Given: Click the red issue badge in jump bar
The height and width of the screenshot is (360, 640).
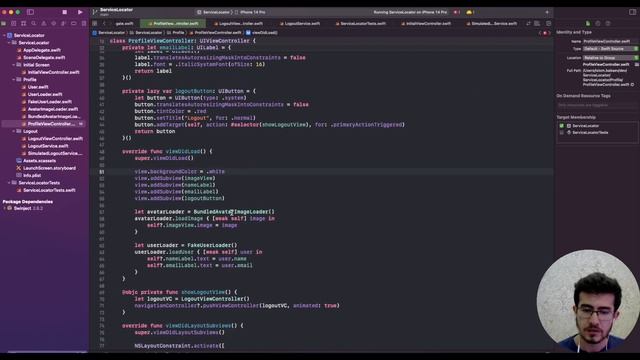Looking at the screenshot, I should 544,33.
